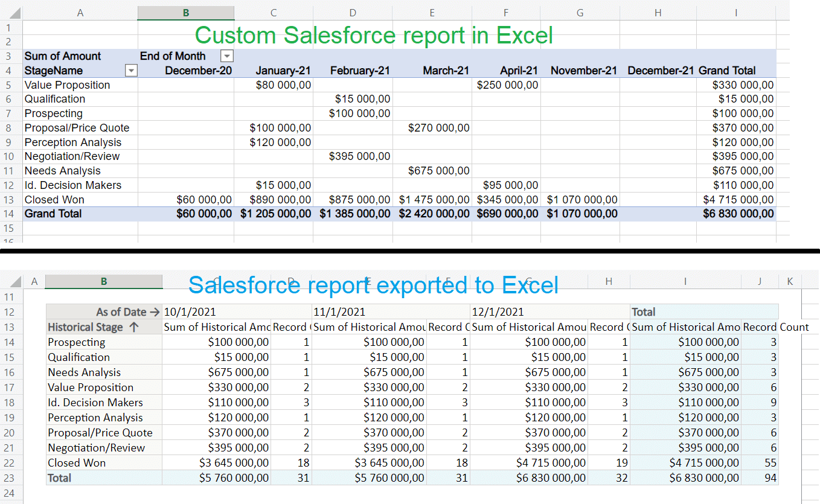Click the Closed Won stage cell

[54, 199]
